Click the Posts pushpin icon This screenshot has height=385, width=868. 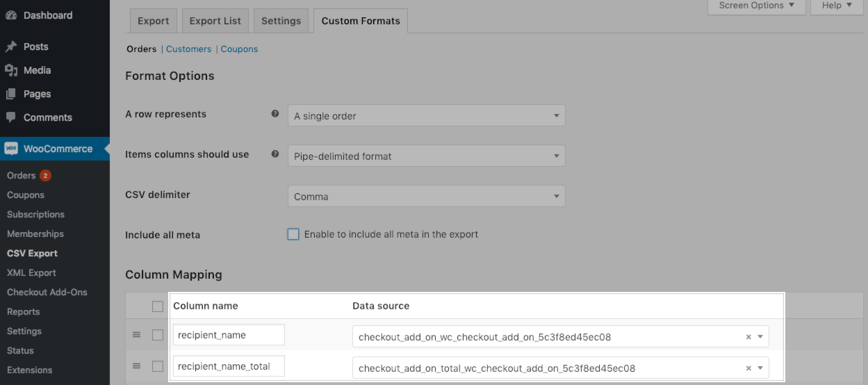point(11,47)
